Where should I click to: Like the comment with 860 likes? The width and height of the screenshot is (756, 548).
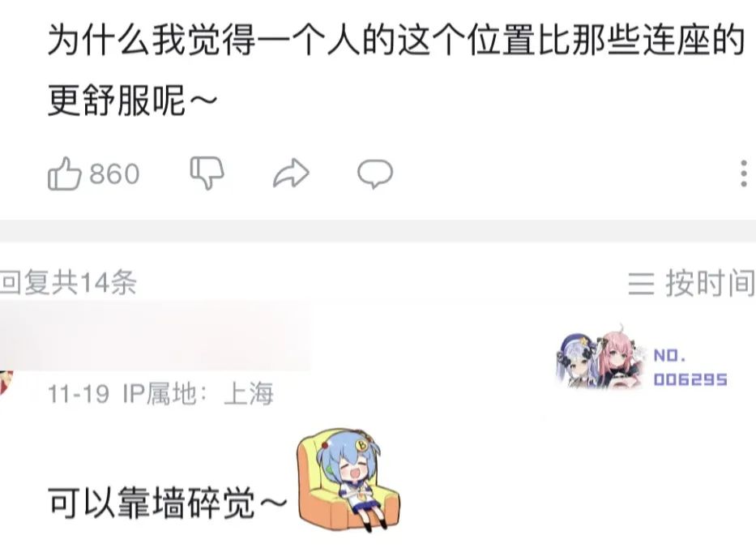click(x=65, y=173)
